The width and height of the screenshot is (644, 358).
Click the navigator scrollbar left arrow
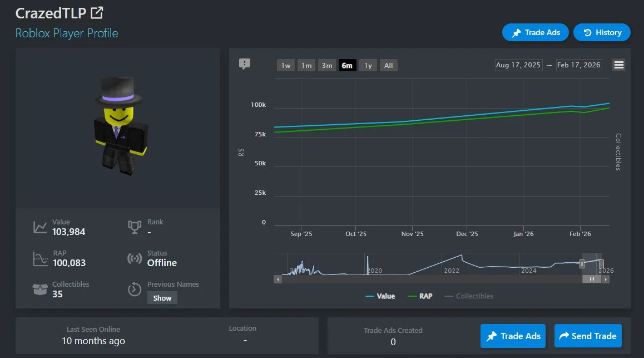[x=278, y=279]
